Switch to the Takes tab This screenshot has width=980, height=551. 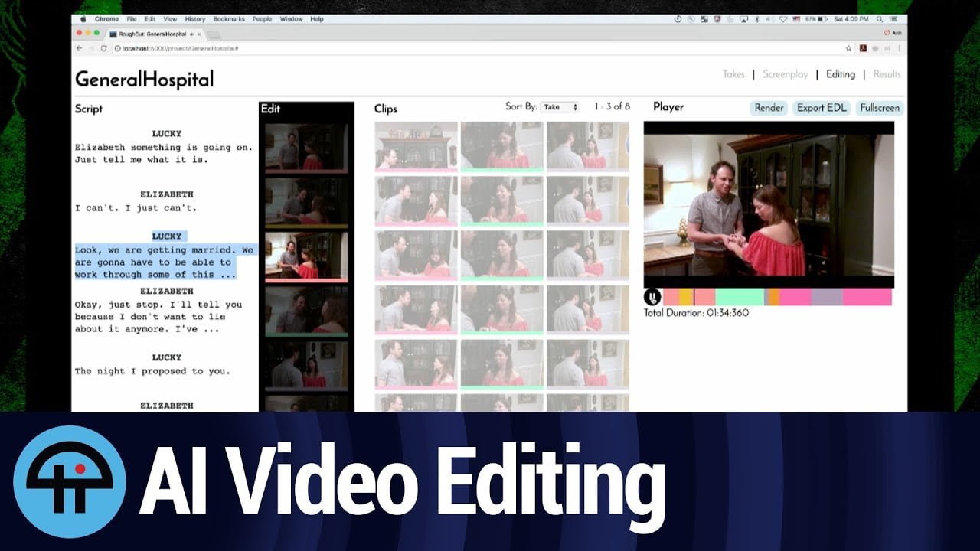point(733,74)
